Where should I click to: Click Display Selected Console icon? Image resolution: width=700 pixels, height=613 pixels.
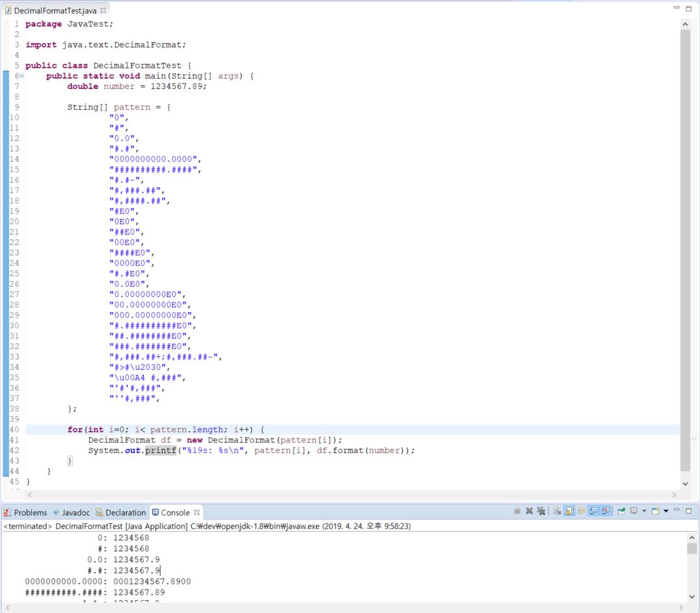tap(634, 511)
